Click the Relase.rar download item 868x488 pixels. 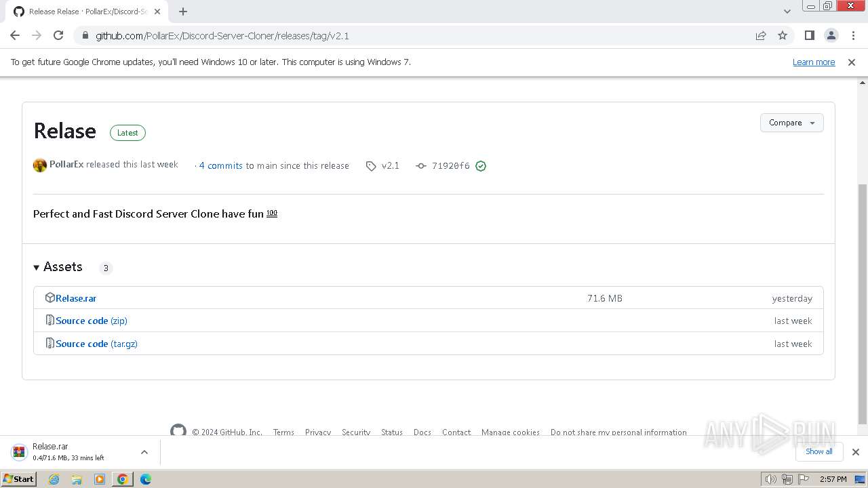pos(68,452)
